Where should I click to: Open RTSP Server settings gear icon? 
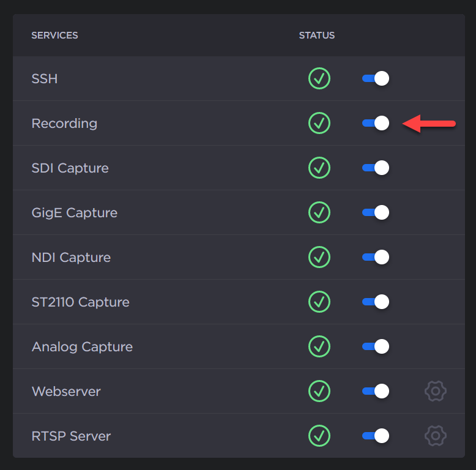435,436
